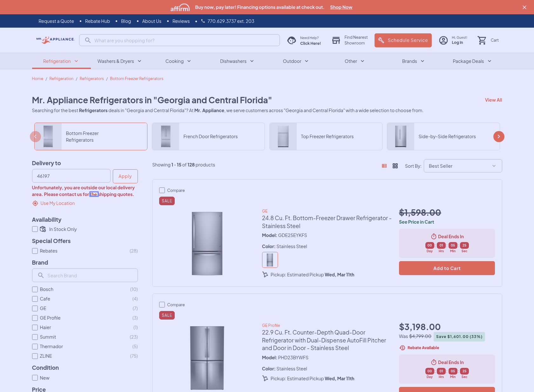Image resolution: width=534 pixels, height=392 pixels.
Task: Select the French Door Refrigerators category
Action: point(208,137)
